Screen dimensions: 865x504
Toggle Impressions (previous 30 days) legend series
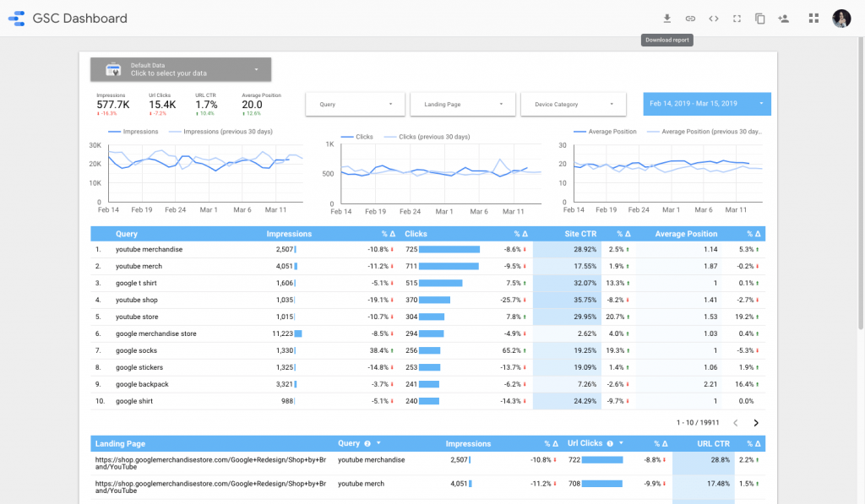pyautogui.click(x=220, y=132)
